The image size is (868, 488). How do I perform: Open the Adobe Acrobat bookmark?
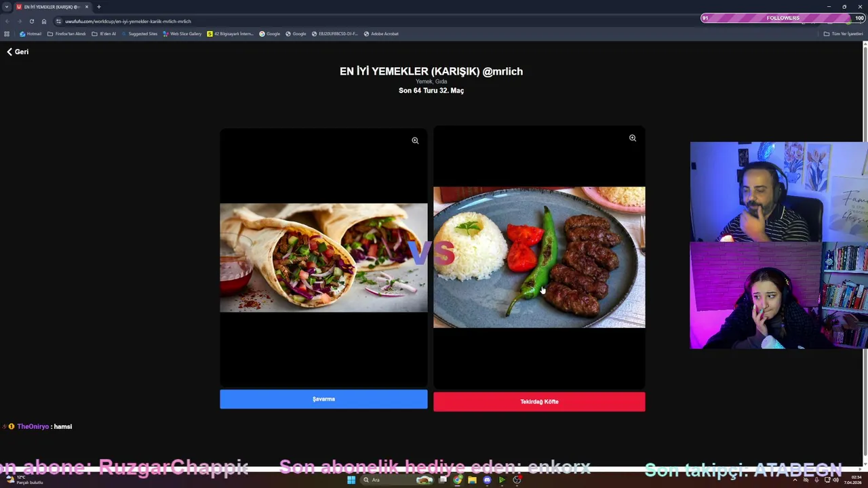click(x=380, y=34)
